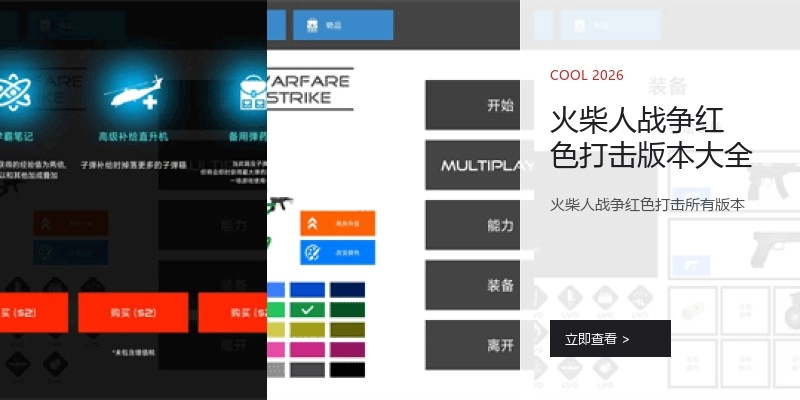Click the orange double-chevron upgrade button
The height and width of the screenshot is (400, 800).
[337, 223]
